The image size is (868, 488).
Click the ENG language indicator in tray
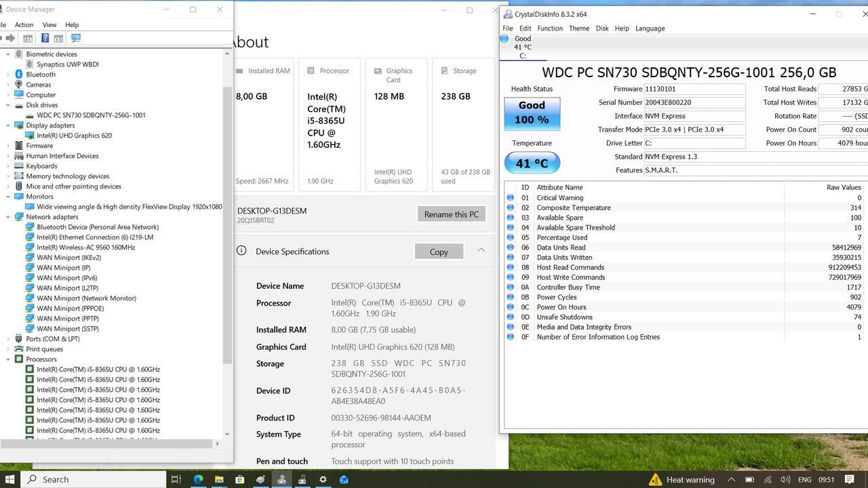[804, 479]
